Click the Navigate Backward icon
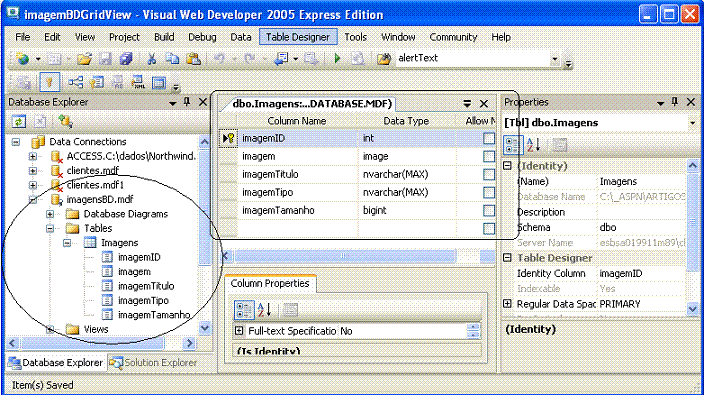This screenshot has height=395, width=704. tap(283, 58)
